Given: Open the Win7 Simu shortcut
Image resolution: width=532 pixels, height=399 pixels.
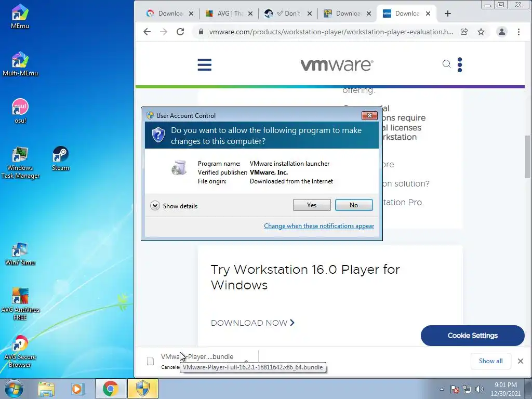Looking at the screenshot, I should tap(20, 254).
